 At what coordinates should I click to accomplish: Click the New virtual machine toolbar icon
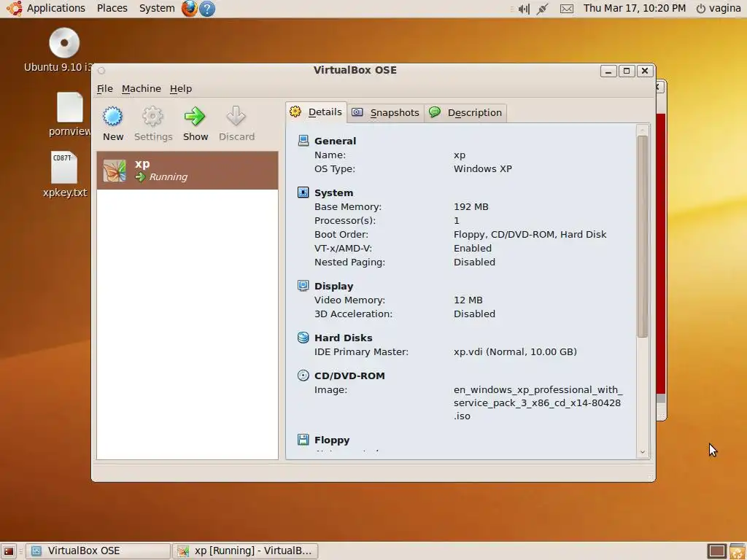(x=113, y=116)
